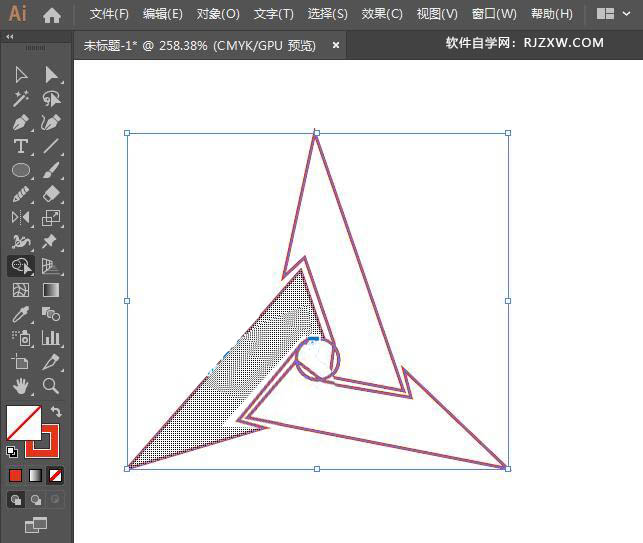Click the Fill color box
This screenshot has height=543, width=643.
24,422
